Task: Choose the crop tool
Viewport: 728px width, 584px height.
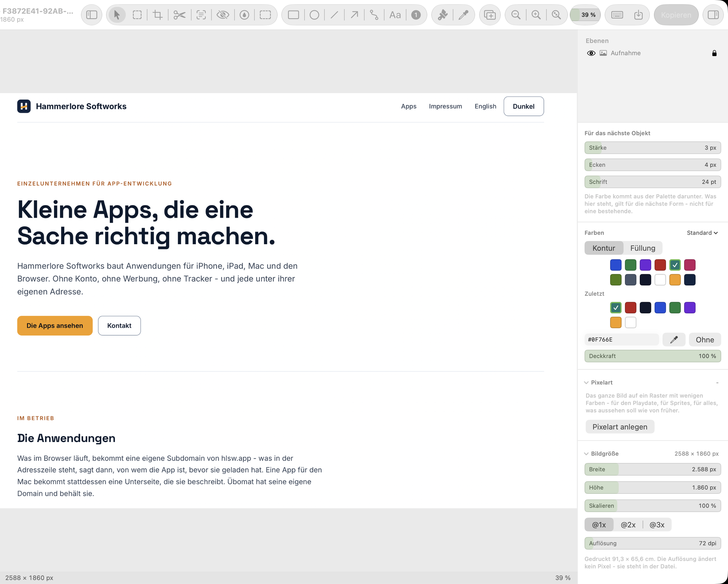Action: pos(157,15)
